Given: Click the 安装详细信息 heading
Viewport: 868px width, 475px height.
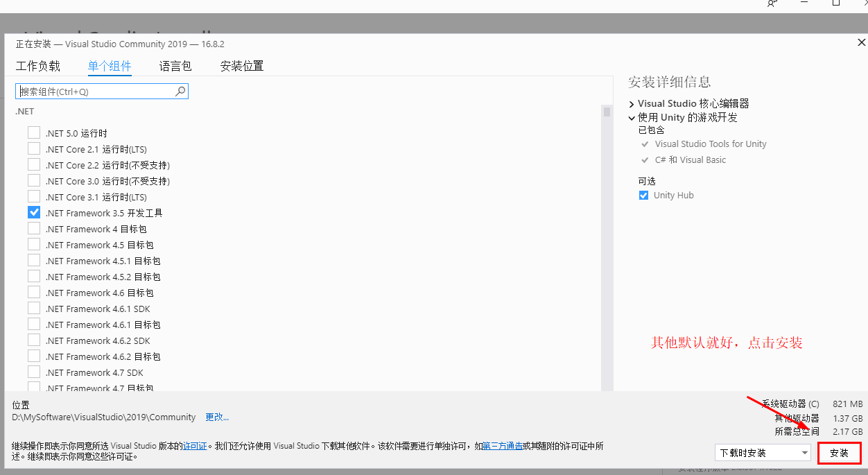Looking at the screenshot, I should coord(669,82).
